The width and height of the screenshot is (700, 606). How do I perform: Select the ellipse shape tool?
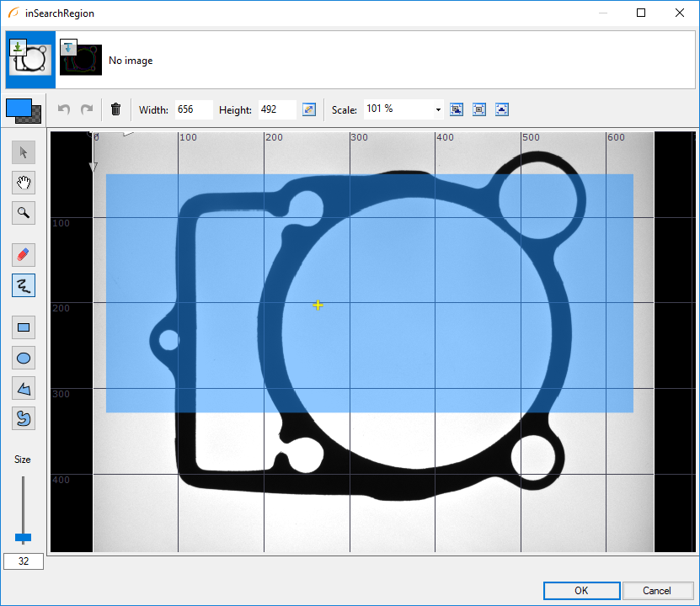(x=24, y=358)
